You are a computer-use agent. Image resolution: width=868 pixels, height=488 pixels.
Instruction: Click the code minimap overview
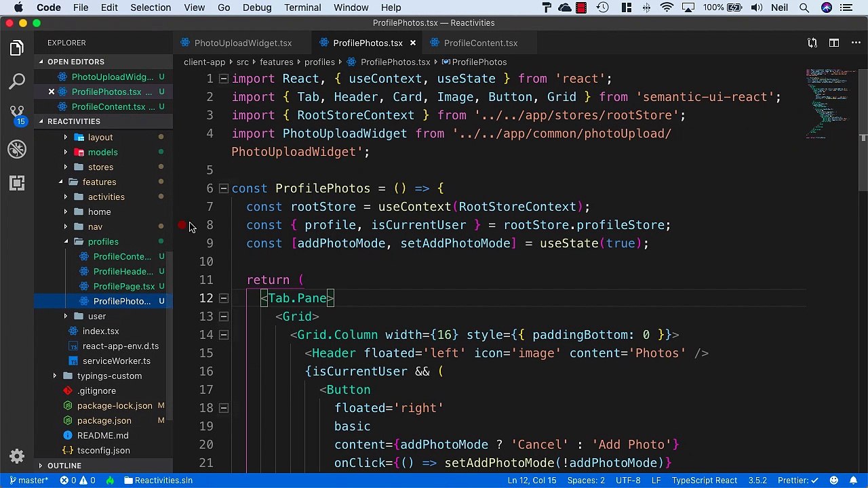click(831, 103)
